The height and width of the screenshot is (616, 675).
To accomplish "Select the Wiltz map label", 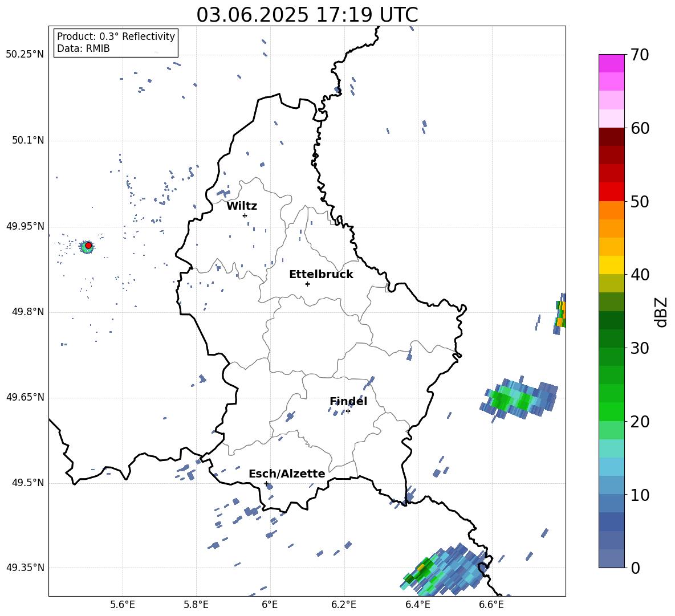I will pyautogui.click(x=242, y=206).
